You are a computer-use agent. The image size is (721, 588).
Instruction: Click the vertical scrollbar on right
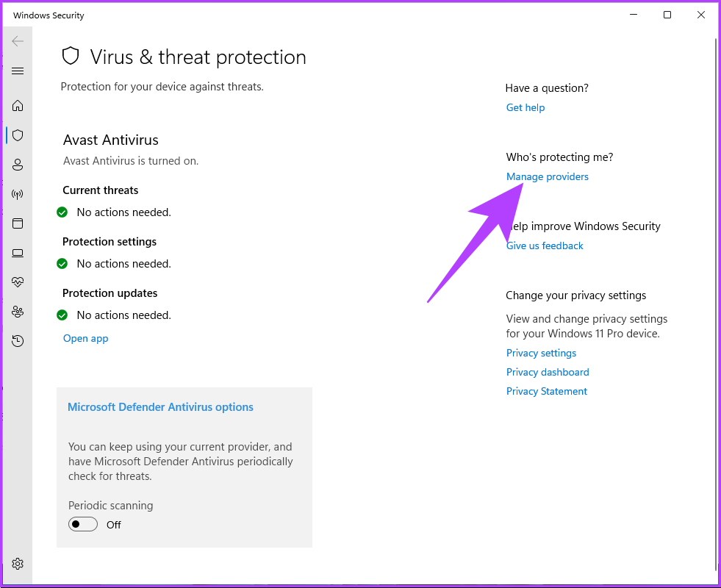pos(715,294)
